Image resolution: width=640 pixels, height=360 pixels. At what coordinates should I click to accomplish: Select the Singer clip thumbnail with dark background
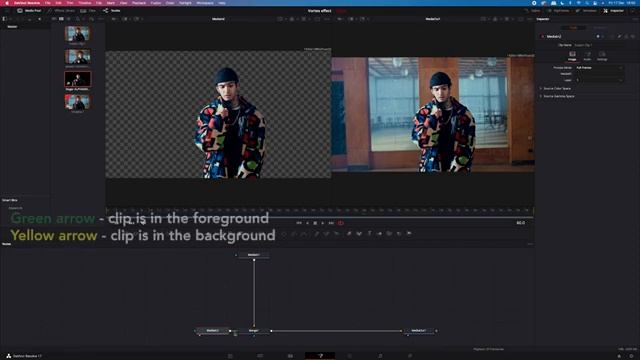click(x=78, y=79)
